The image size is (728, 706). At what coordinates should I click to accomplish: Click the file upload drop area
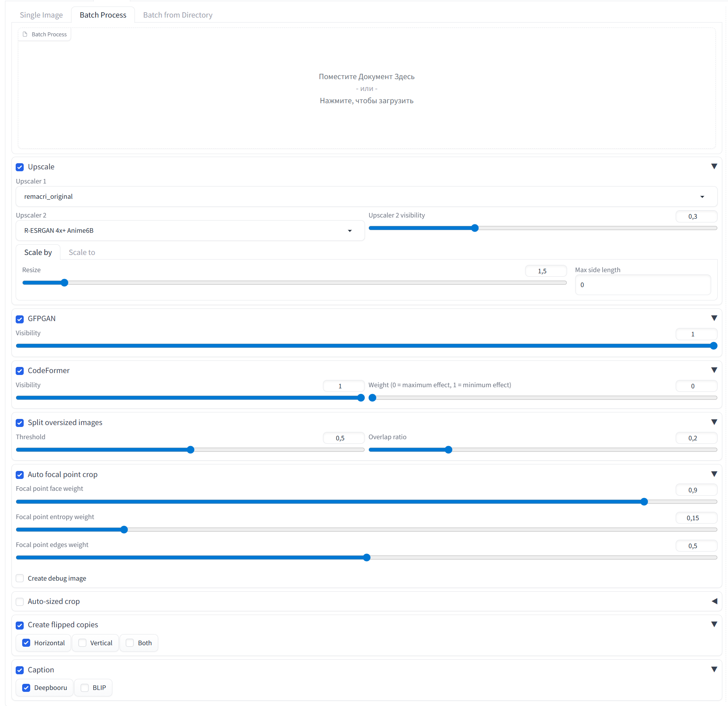pos(366,88)
